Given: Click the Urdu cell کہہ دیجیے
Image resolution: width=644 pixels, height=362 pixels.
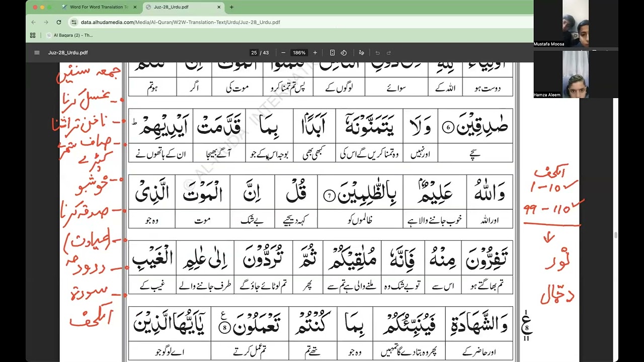Looking at the screenshot, I should coord(295,219).
